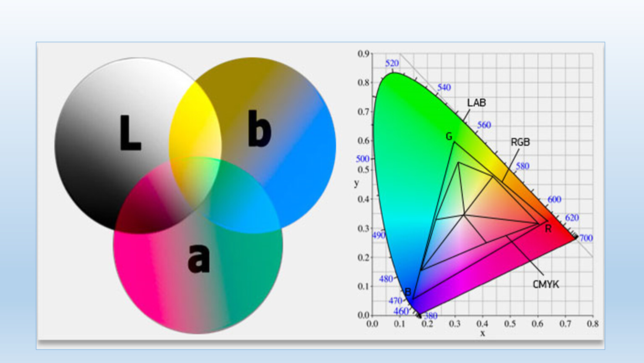Click the LAB label on the chromaticity diagram
The width and height of the screenshot is (644, 363).
click(476, 103)
